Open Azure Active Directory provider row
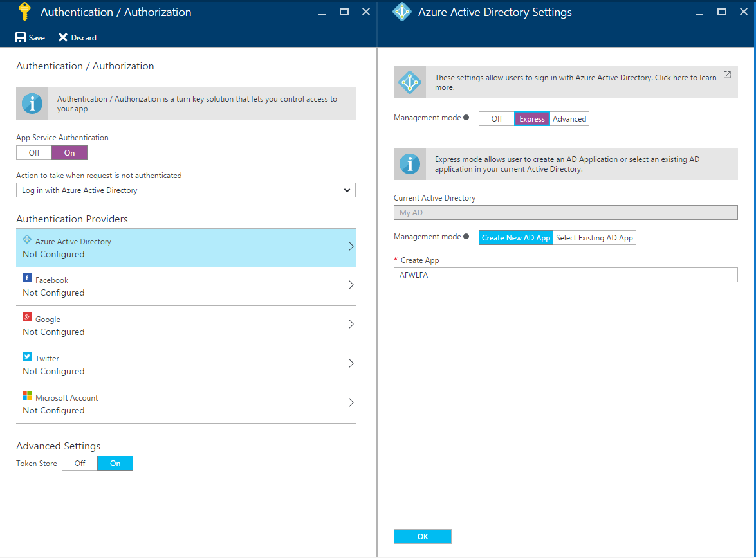This screenshot has height=558, width=756. 186,248
